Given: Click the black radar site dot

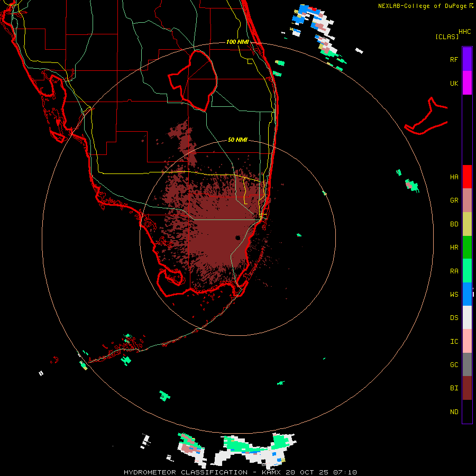Looking at the screenshot, I should click(x=237, y=237).
